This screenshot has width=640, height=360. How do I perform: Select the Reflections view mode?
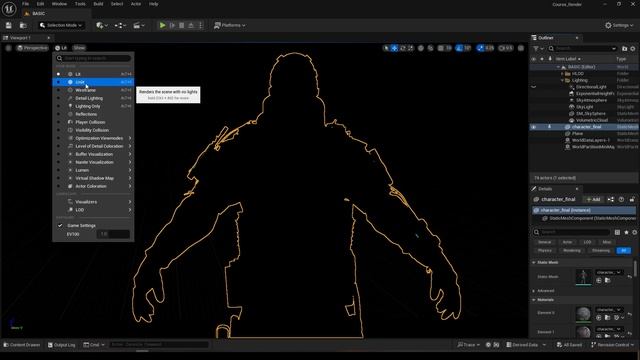pyautogui.click(x=93, y=114)
